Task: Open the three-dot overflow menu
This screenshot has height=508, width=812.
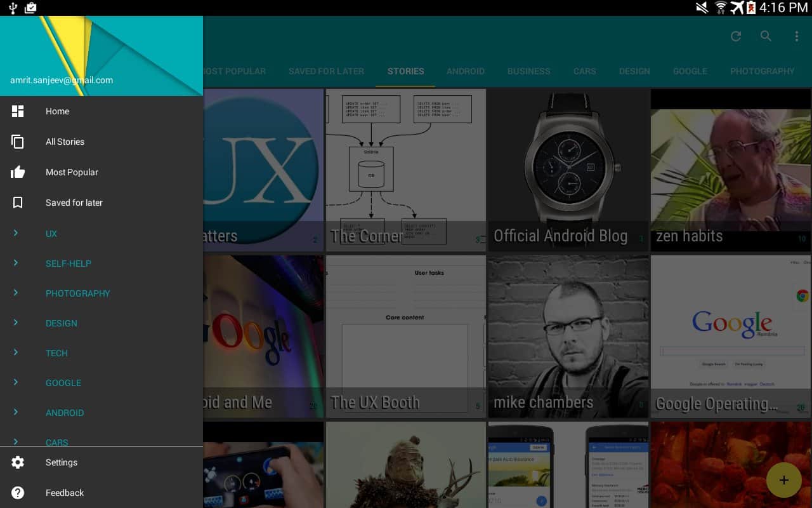Action: (x=797, y=36)
